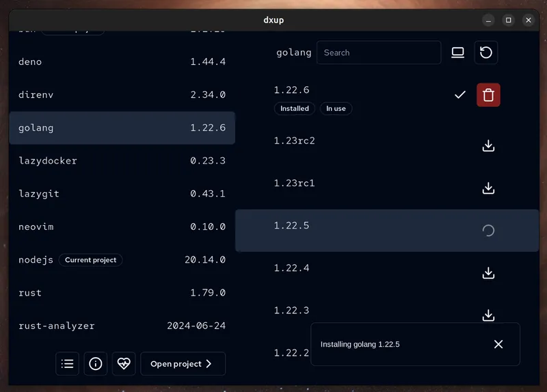The height and width of the screenshot is (392, 547).
Task: Download golang version 1.22.3
Action: 488,315
